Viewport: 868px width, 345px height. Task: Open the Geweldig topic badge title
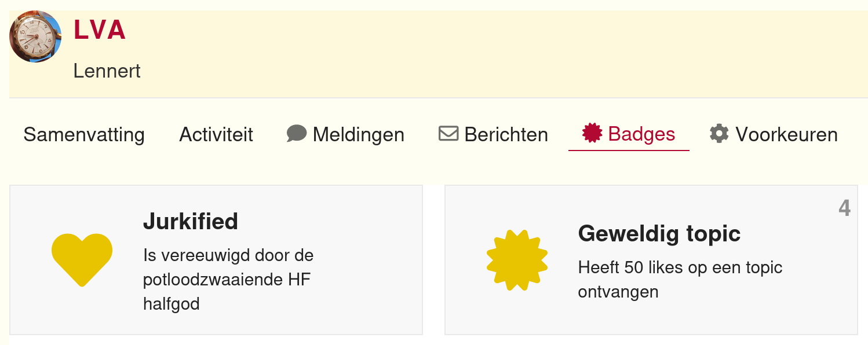click(659, 233)
